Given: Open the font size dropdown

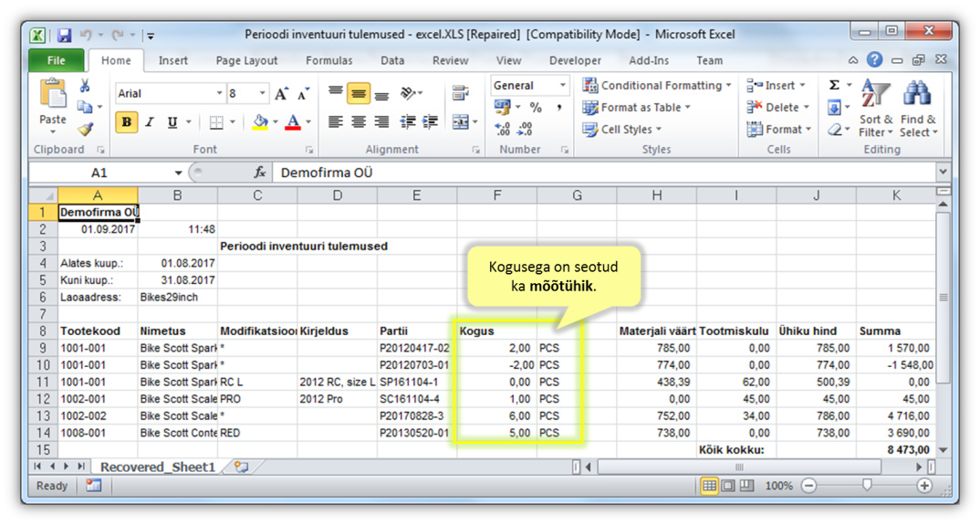Looking at the screenshot, I should tap(263, 94).
